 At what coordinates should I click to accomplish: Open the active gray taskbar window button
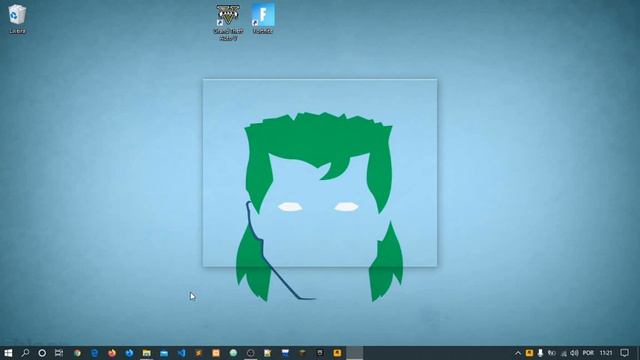click(355, 353)
